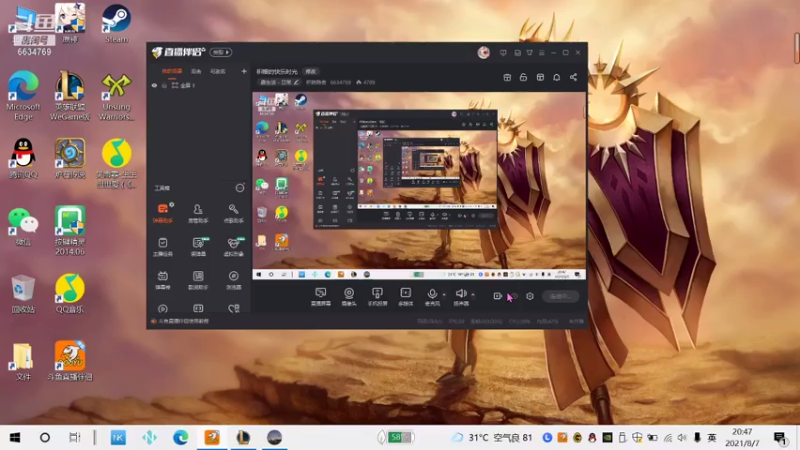The height and width of the screenshot is (450, 800).
Task: Switch to the first orange scene tab
Action: point(172,71)
